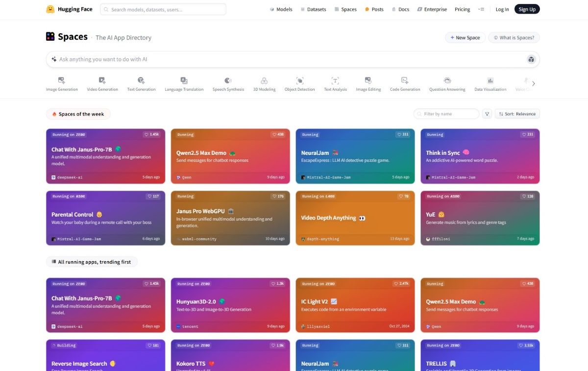The image size is (588, 371).
Task: Like the Janus Pro WebGPU heart counter
Action: click(x=277, y=196)
